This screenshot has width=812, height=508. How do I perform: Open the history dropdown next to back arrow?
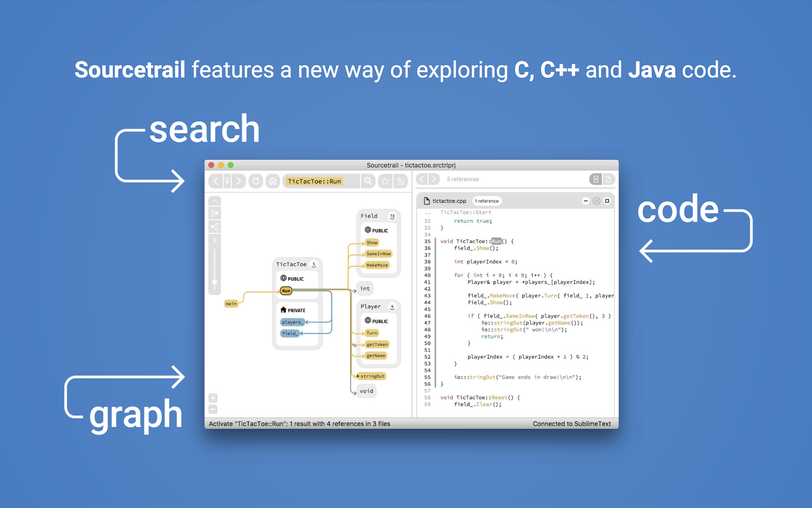pos(227,181)
